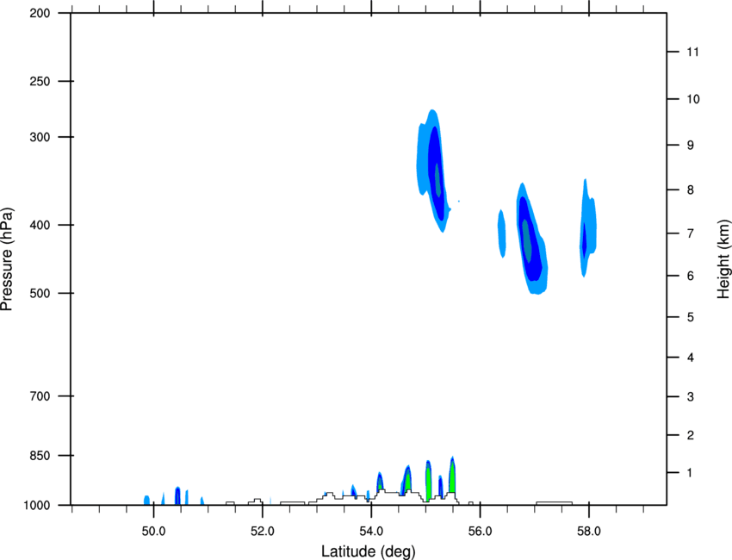Click the 50.0 latitude tick label
The image size is (732, 560).
tap(153, 532)
